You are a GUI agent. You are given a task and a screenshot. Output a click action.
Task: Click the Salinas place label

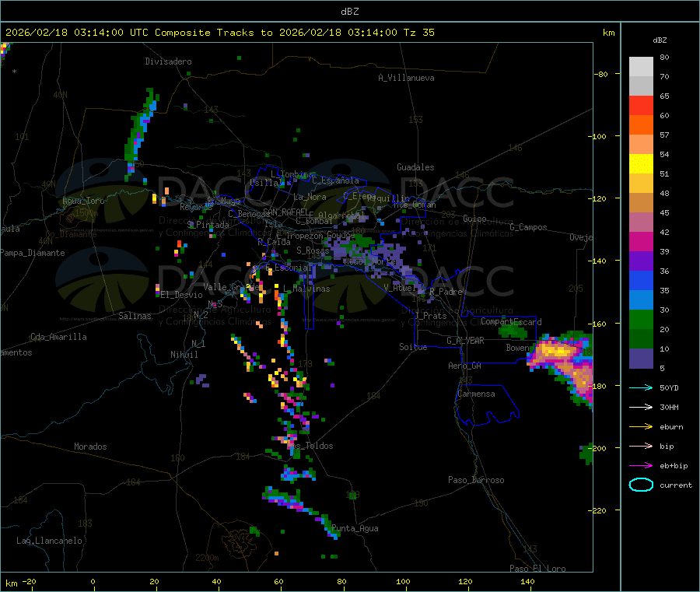135,316
